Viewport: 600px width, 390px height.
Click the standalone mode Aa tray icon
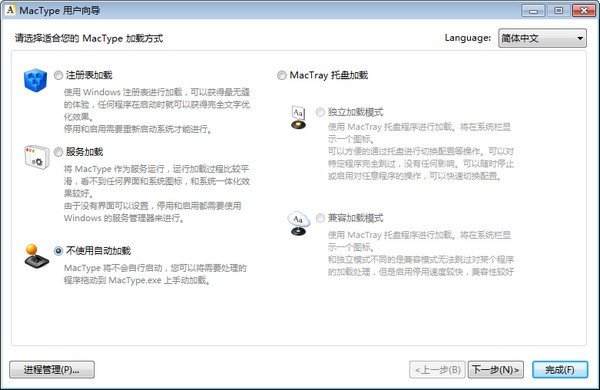298,117
